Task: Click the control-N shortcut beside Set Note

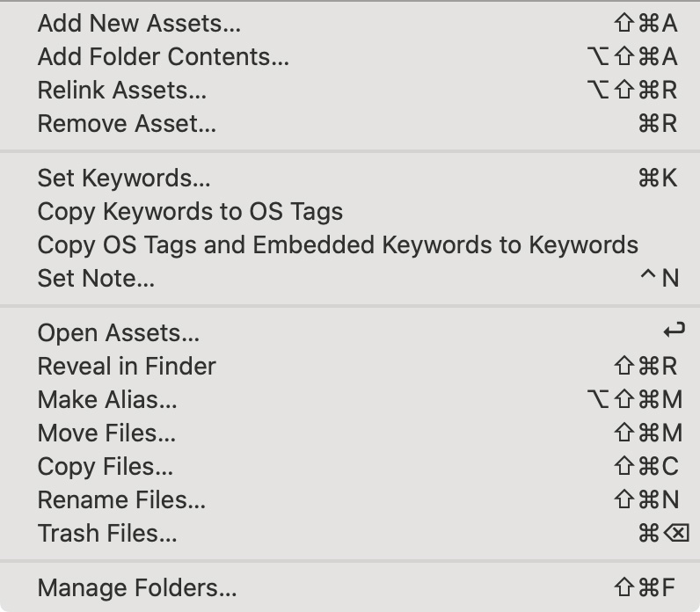Action: coord(660,278)
